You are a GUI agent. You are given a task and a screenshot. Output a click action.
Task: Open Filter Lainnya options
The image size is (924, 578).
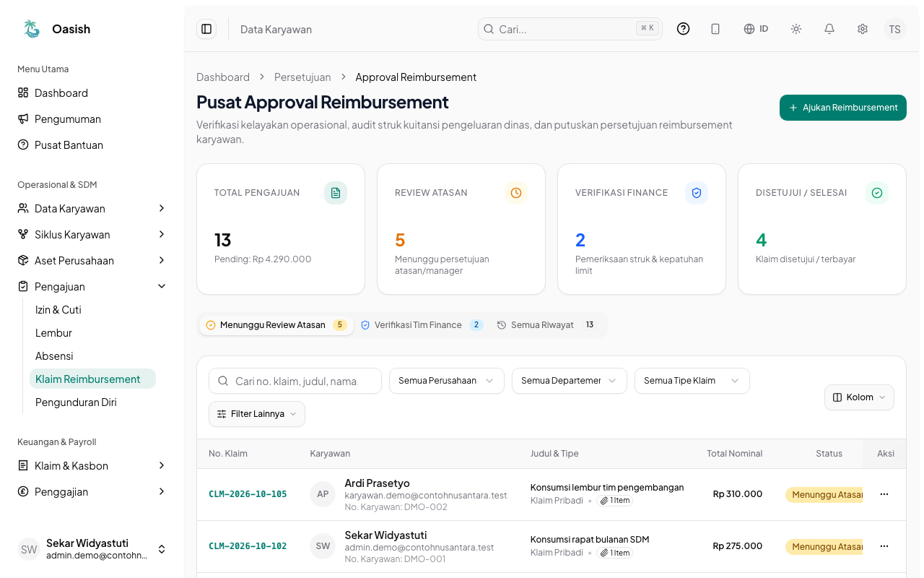pos(257,414)
